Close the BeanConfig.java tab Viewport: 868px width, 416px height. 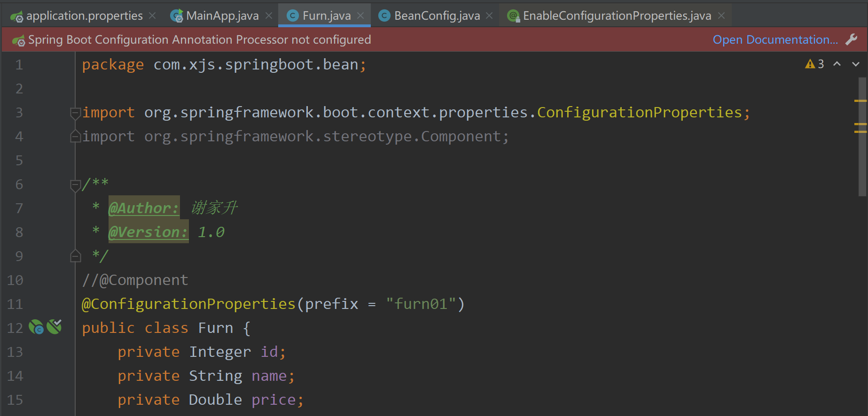[489, 16]
